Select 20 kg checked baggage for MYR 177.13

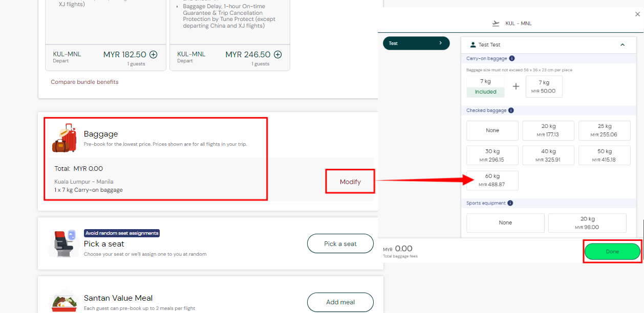(548, 130)
